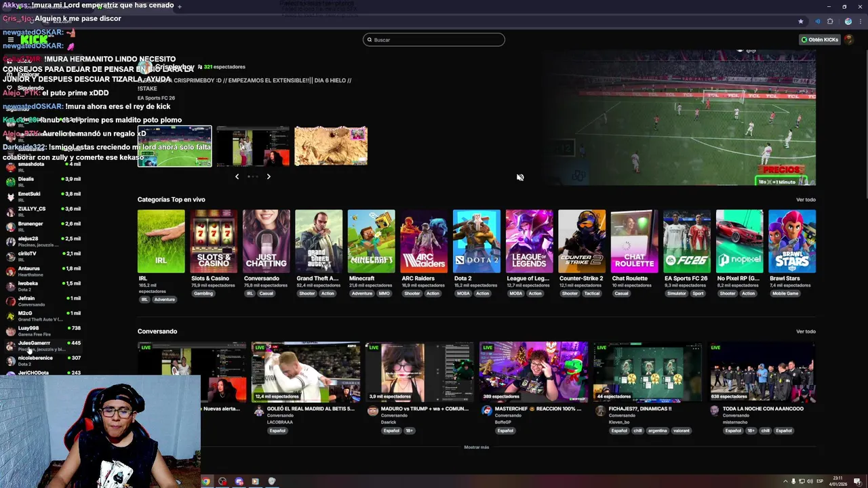Viewport: 868px width, 488px height.
Task: Open MASTERCHEF REACCION stream thumbnail
Action: coord(534,372)
